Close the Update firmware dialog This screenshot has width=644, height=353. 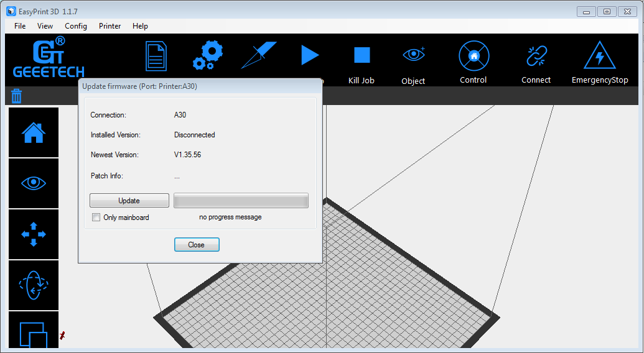click(197, 245)
